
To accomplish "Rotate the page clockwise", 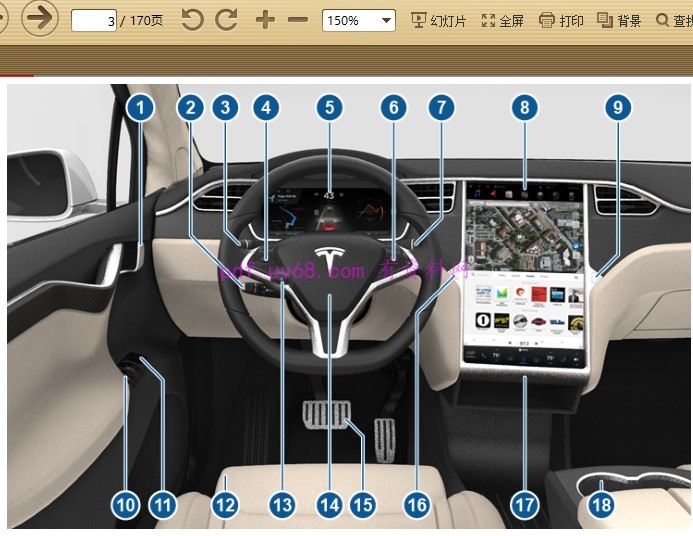I will tap(227, 20).
